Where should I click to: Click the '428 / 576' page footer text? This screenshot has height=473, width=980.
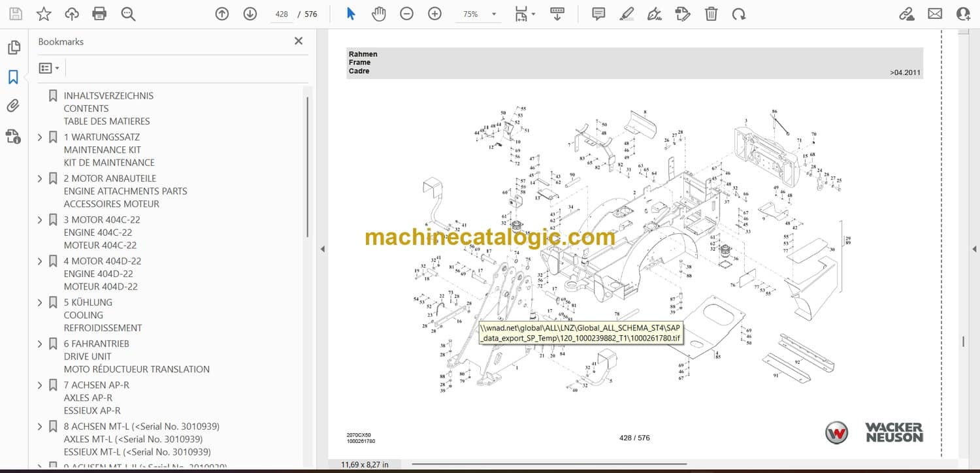[x=634, y=438]
